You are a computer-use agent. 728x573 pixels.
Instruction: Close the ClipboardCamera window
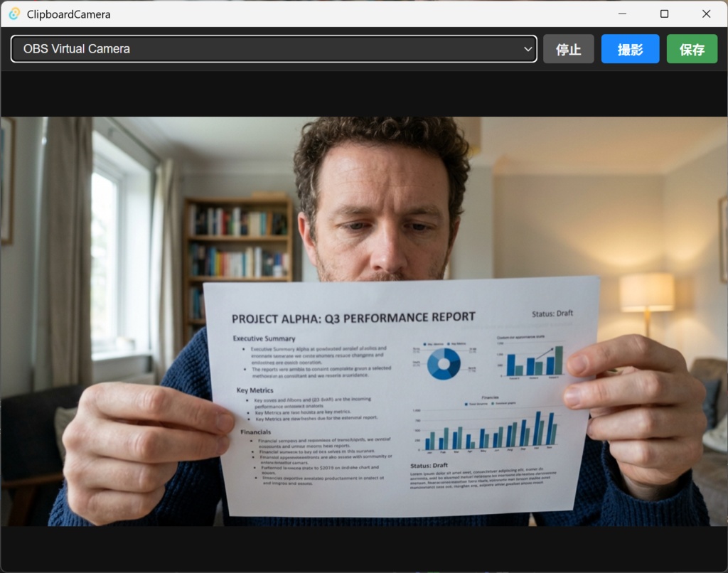[706, 14]
